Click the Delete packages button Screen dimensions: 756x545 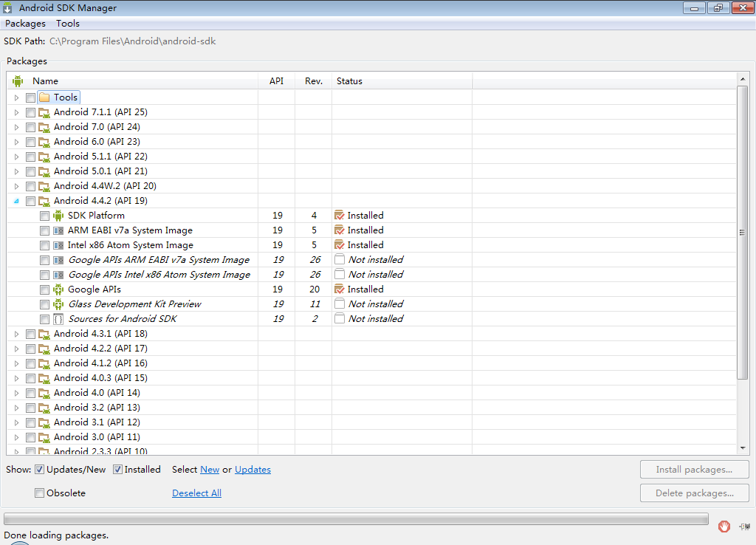pyautogui.click(x=694, y=493)
